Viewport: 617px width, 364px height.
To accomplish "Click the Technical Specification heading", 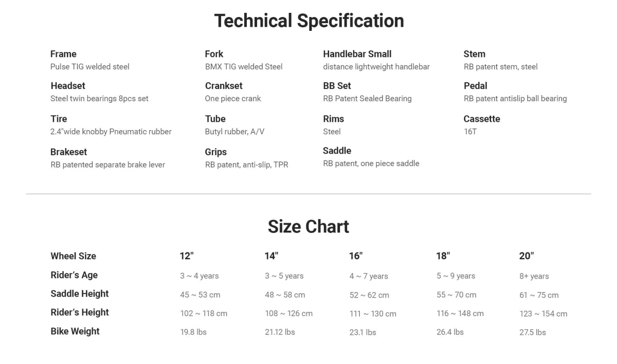I will pyautogui.click(x=308, y=21).
